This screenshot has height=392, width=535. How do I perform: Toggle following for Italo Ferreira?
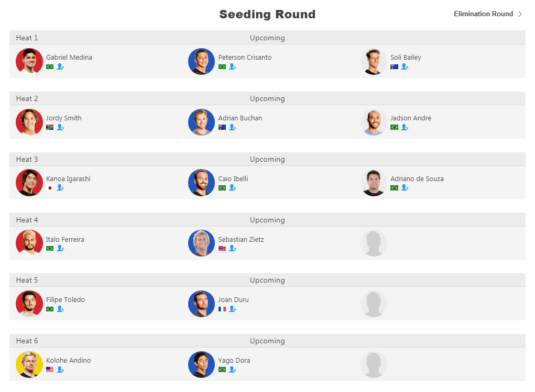[x=60, y=248]
